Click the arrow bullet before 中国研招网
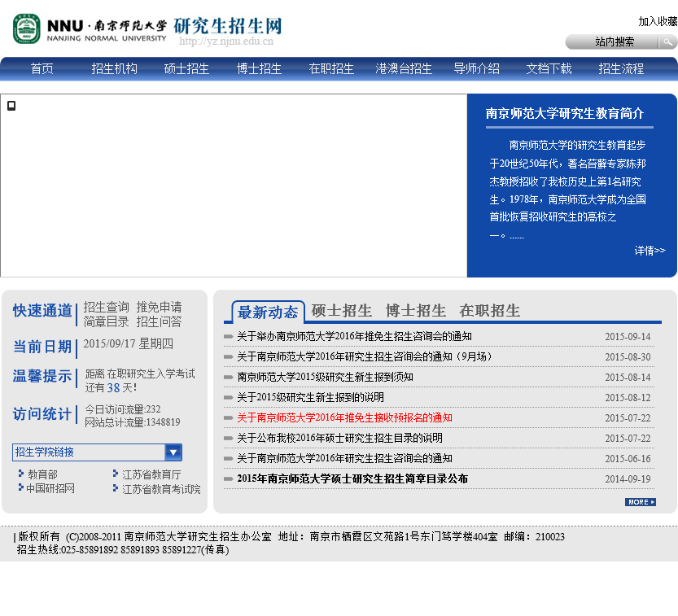This screenshot has height=616, width=678. (x=21, y=487)
